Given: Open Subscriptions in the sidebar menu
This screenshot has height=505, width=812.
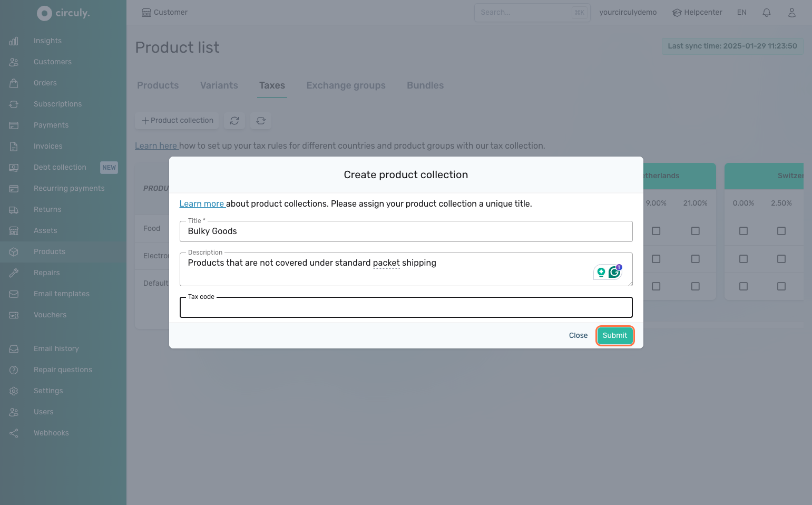Looking at the screenshot, I should coord(58,104).
